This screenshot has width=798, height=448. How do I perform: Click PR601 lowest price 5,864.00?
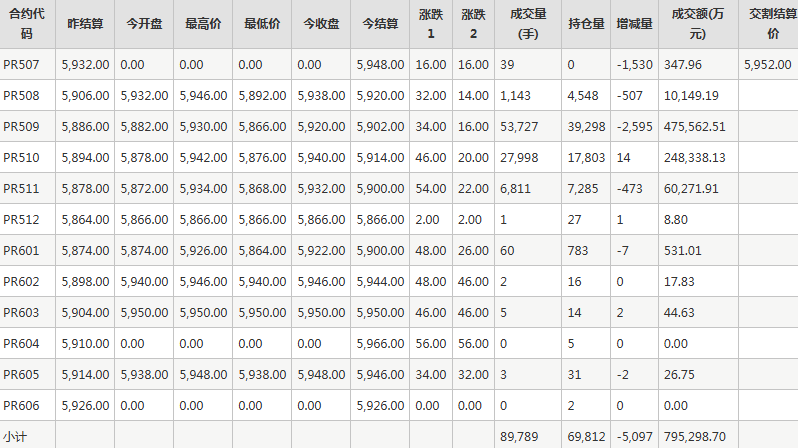[262, 251]
